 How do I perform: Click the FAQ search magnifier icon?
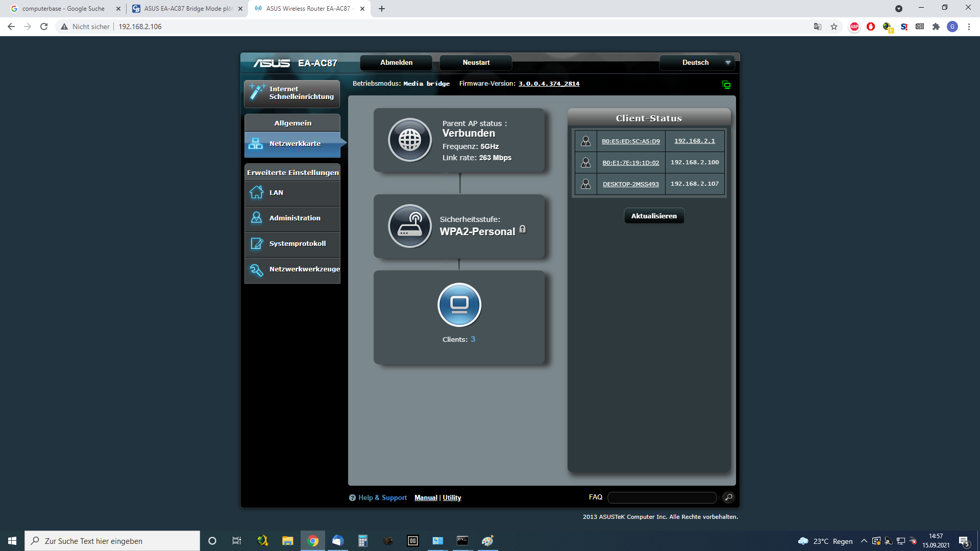tap(729, 497)
